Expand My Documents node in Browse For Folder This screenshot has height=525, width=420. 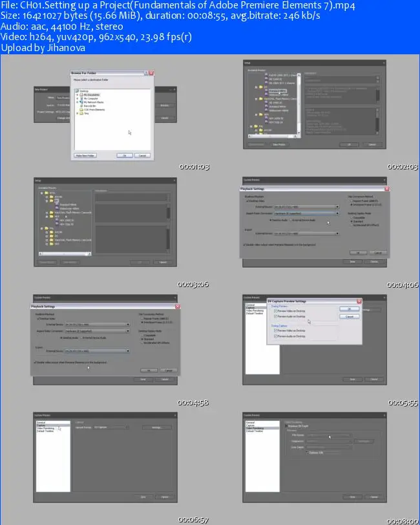click(78, 95)
